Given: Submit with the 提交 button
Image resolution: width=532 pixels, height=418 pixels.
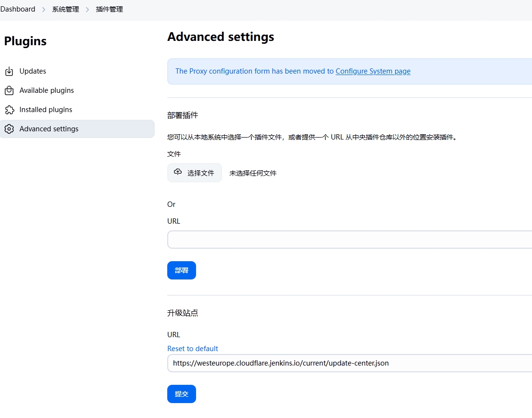Looking at the screenshot, I should [182, 394].
